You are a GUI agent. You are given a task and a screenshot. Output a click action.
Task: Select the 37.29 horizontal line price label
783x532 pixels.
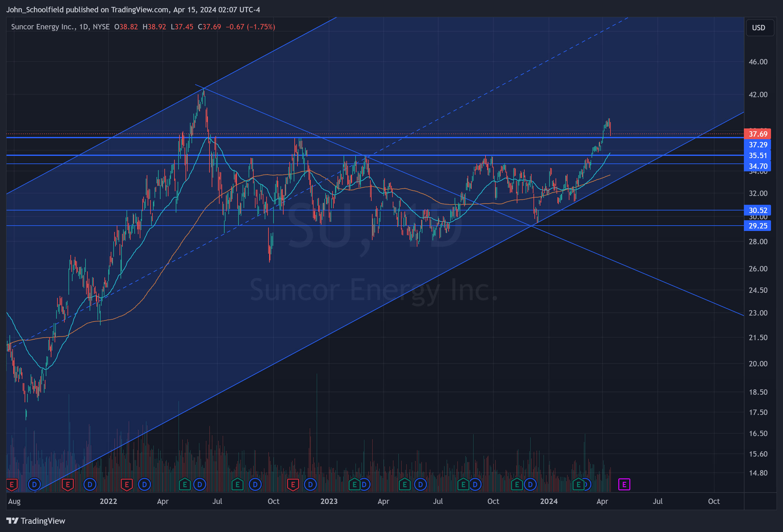coord(757,145)
